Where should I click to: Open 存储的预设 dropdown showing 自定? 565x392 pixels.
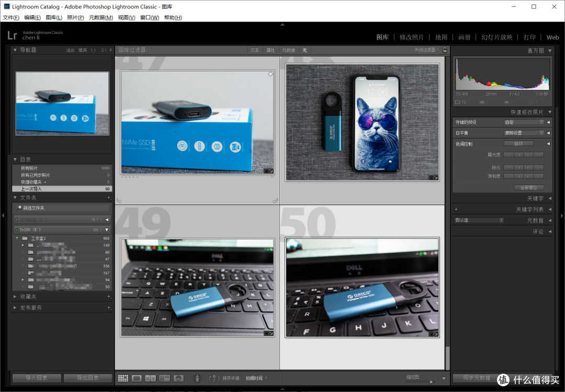tap(524, 122)
